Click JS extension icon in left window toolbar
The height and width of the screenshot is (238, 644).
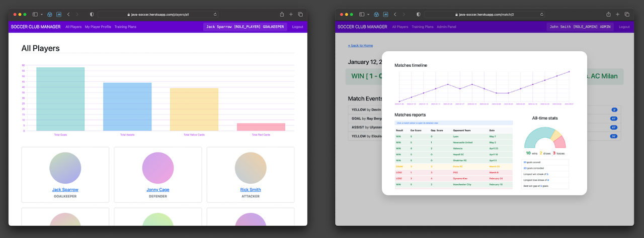click(59, 15)
